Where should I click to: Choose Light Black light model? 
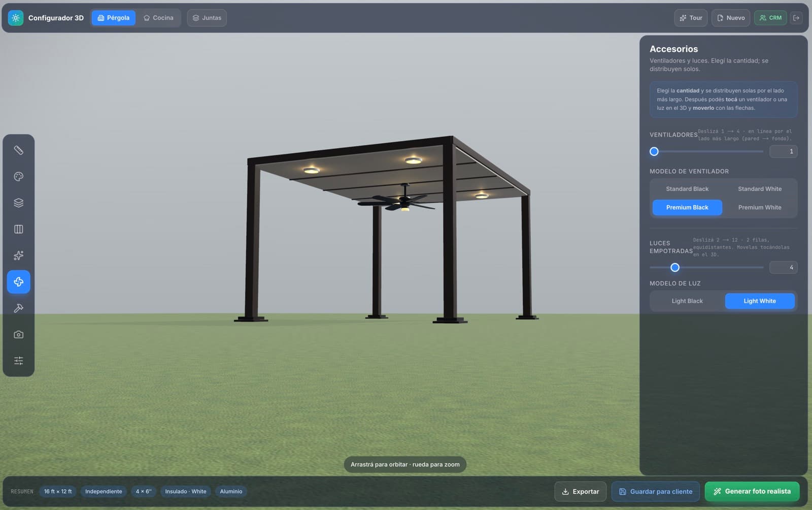(687, 301)
